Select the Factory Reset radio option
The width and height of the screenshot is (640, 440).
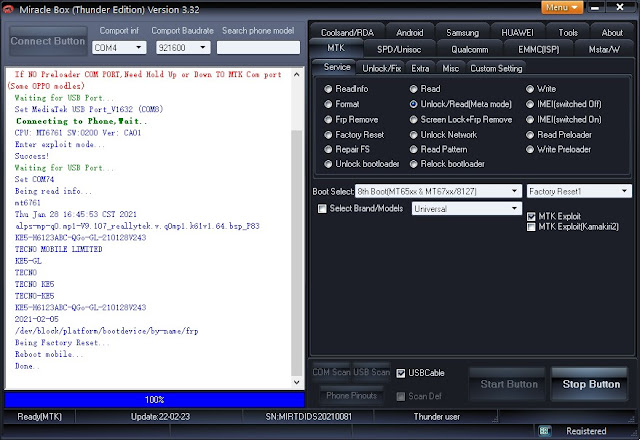(328, 135)
